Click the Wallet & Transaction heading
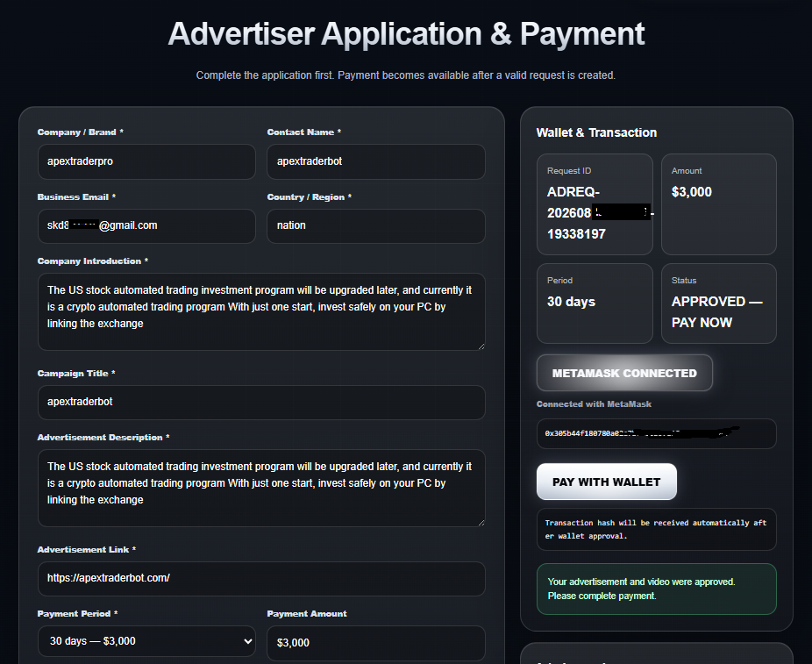 (596, 132)
